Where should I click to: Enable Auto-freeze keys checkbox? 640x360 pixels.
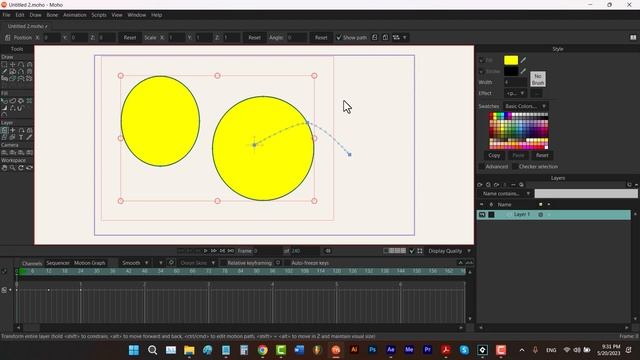pos(287,263)
